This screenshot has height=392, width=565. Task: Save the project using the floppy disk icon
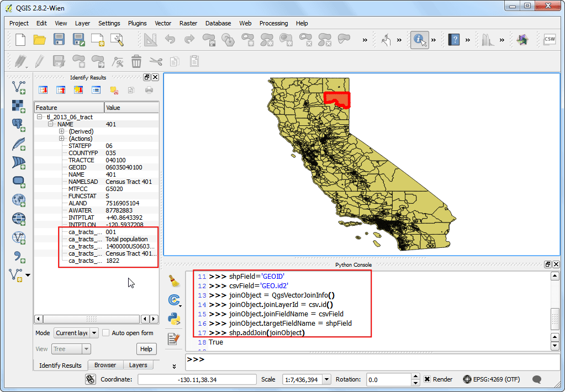click(x=59, y=39)
